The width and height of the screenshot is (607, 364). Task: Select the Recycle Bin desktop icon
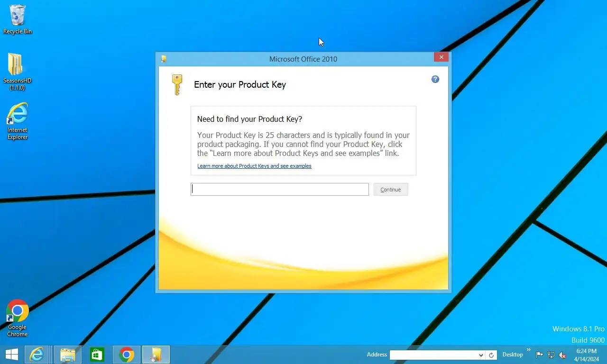pyautogui.click(x=18, y=19)
